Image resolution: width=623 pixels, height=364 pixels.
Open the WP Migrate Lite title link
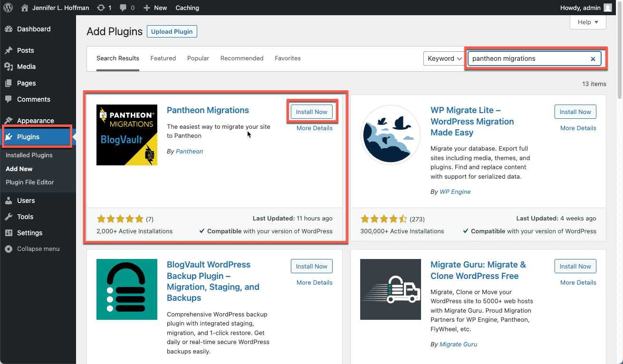tap(472, 121)
